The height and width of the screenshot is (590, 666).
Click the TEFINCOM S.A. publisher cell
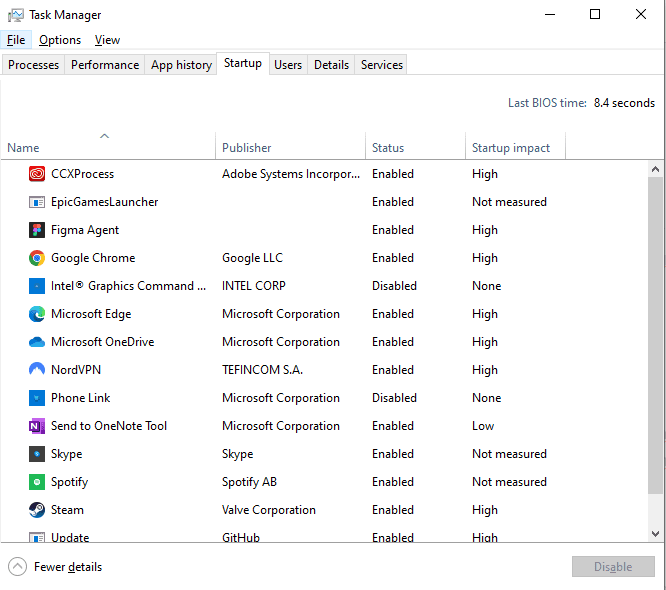262,370
